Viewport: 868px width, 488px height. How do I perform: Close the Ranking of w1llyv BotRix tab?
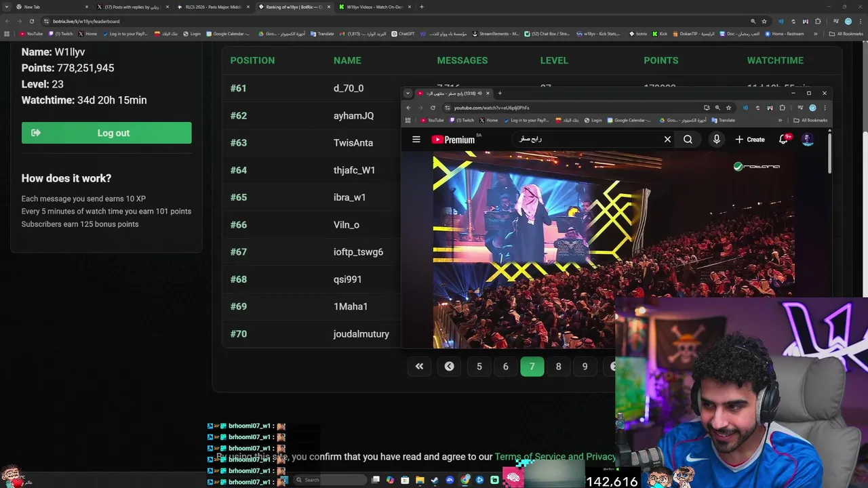click(329, 7)
